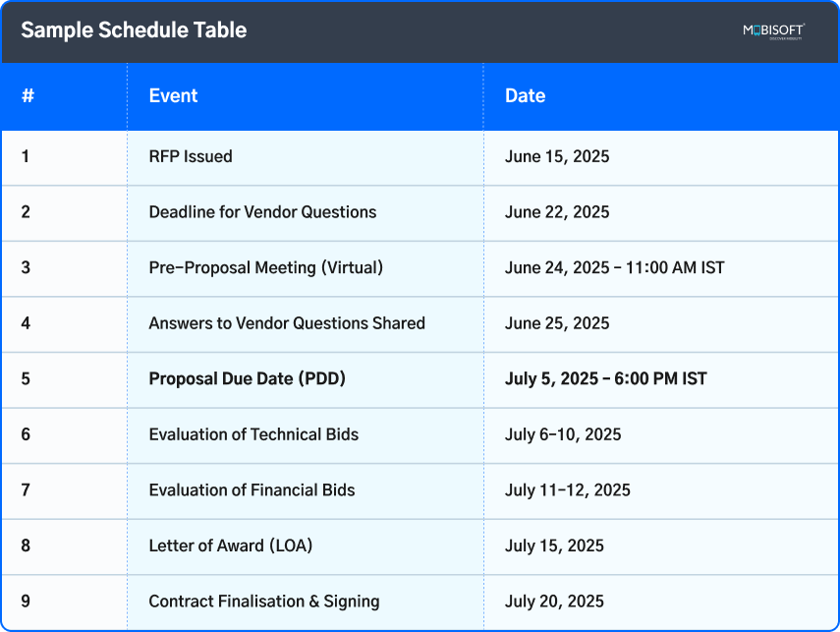Click the Sample Schedule Table title
Viewport: 840px width, 632px height.
[134, 30]
